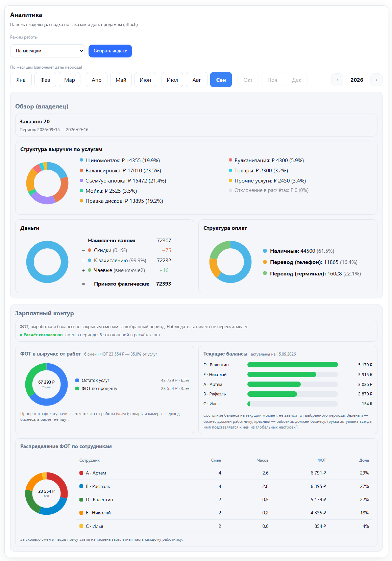The height and width of the screenshot is (561, 392).
Task: Click the yellow square next to C · Илья
Action: [x=81, y=526]
